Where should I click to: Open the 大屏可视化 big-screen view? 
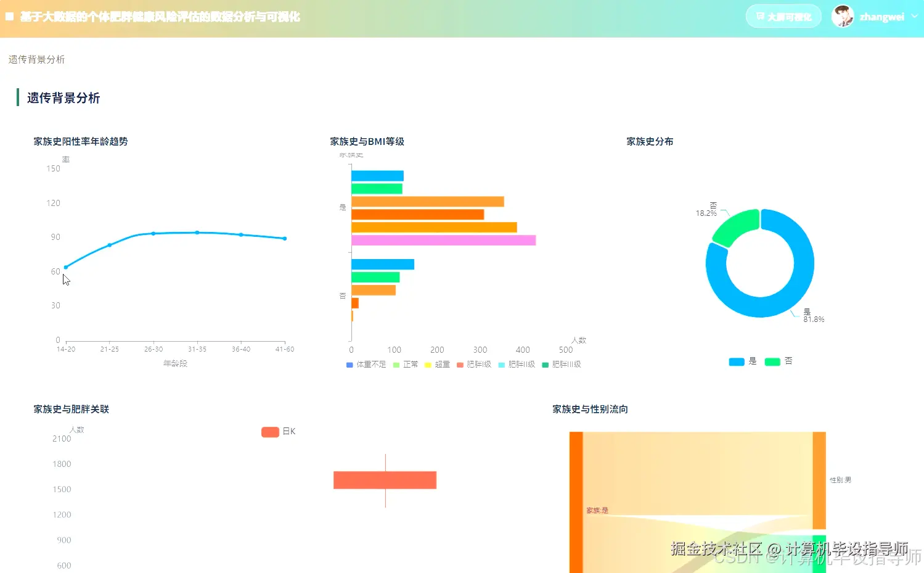point(783,17)
